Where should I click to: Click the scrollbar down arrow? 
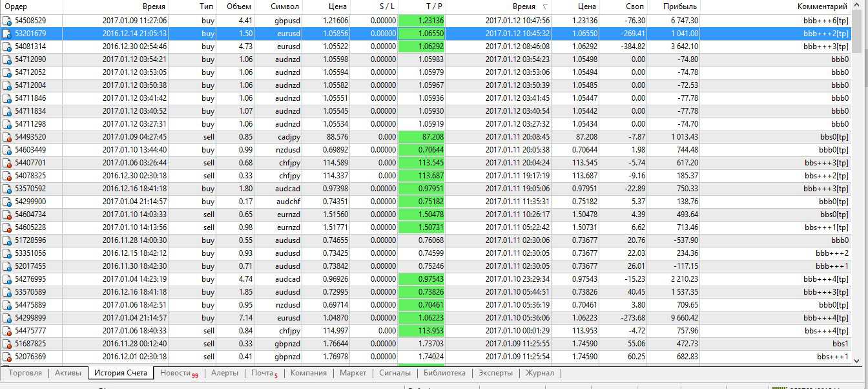(x=857, y=361)
